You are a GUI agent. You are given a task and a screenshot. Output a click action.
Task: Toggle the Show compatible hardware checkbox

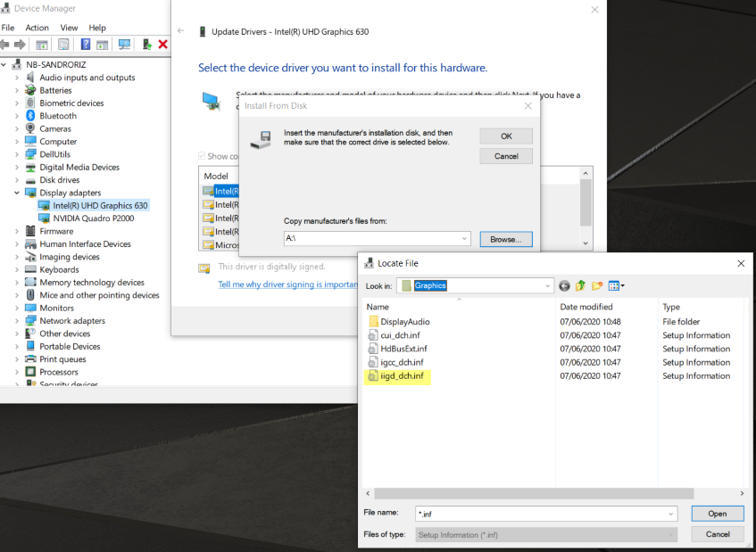[202, 156]
